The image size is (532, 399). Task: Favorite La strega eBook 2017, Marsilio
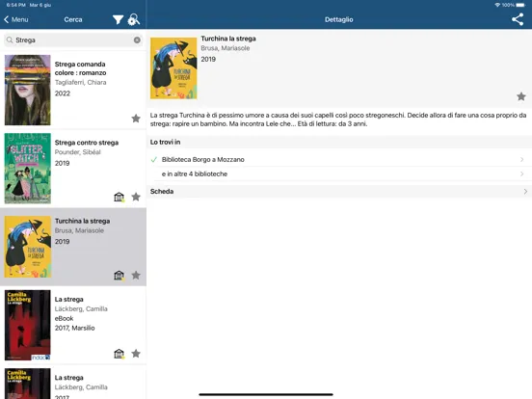point(136,354)
